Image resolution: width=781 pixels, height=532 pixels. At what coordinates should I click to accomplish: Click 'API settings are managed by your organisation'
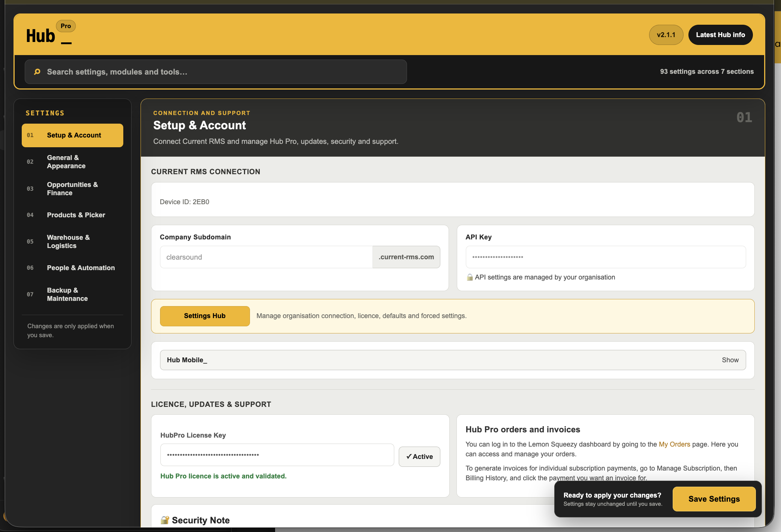click(545, 277)
